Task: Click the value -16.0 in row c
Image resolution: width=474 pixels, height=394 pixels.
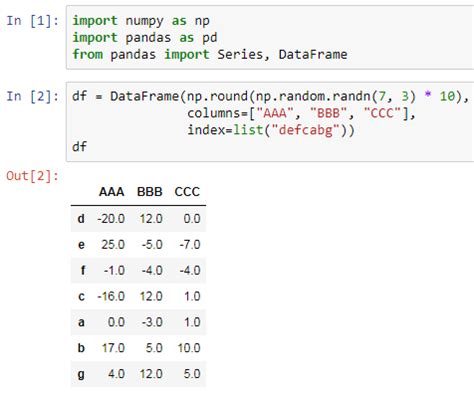Action: (111, 296)
